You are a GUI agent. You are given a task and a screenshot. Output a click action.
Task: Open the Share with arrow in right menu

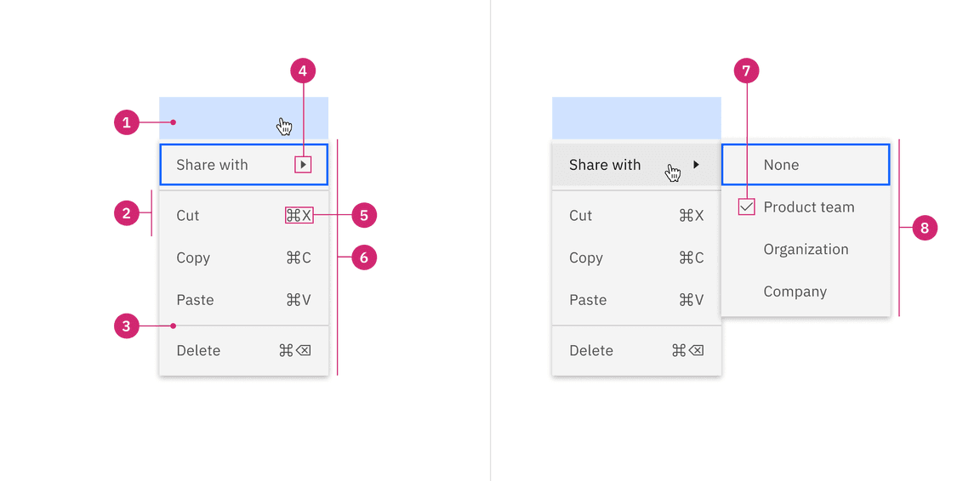pyautogui.click(x=696, y=165)
